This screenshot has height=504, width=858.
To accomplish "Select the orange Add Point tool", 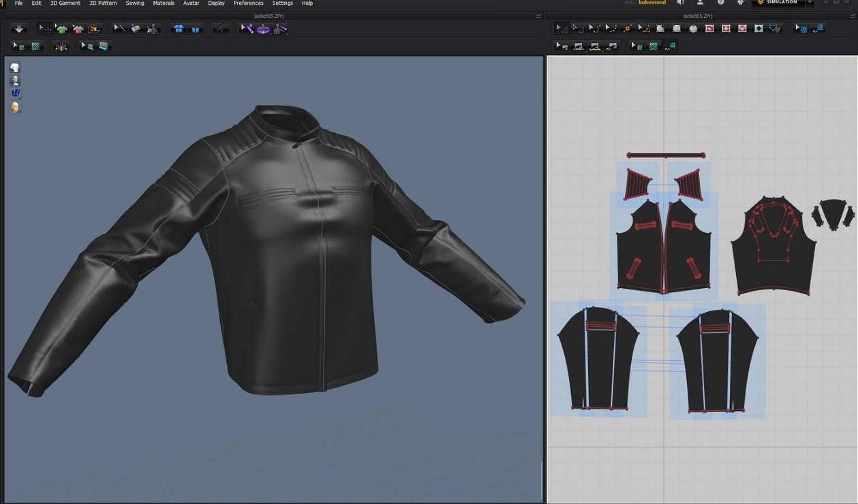I will pos(627,29).
